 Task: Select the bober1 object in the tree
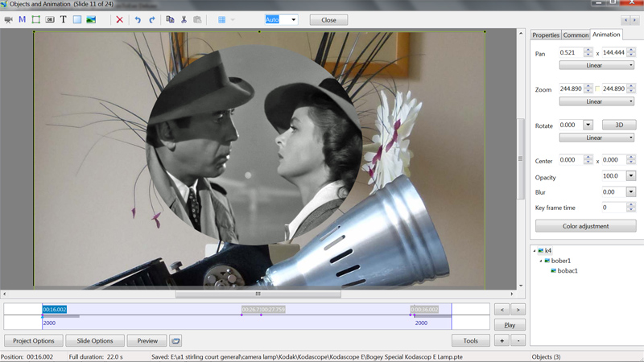pos(560,261)
